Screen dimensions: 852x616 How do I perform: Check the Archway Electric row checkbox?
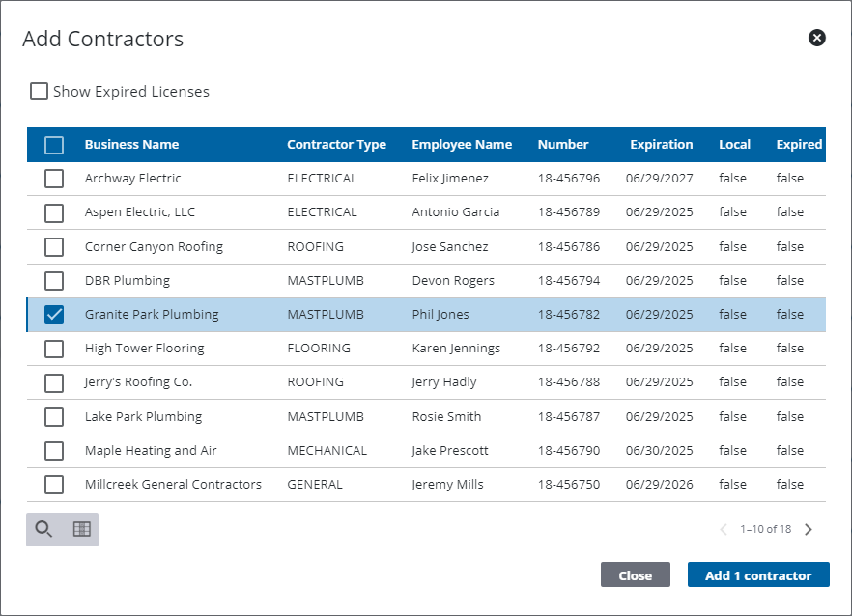54,179
